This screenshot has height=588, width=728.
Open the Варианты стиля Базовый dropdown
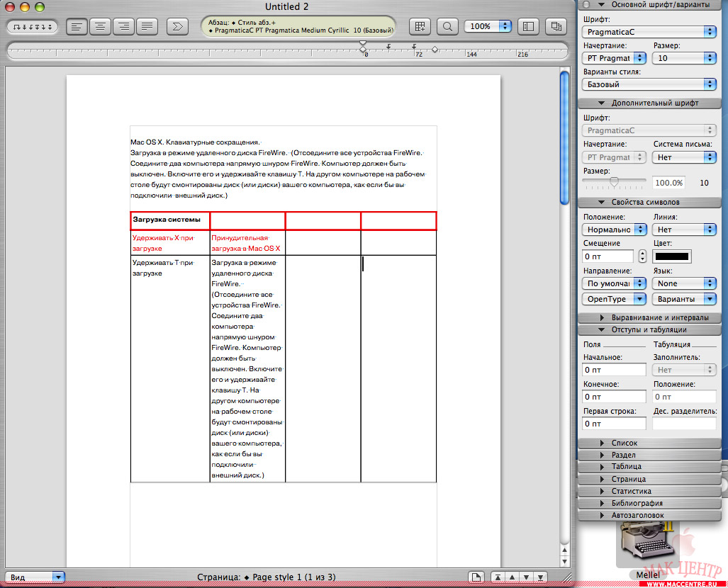[x=649, y=84]
